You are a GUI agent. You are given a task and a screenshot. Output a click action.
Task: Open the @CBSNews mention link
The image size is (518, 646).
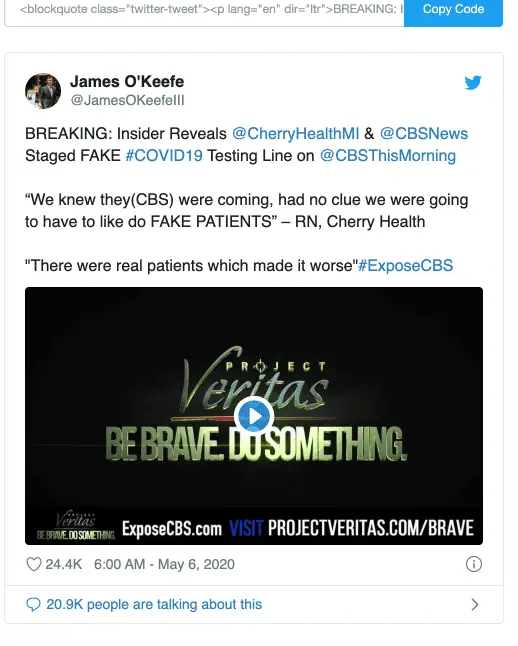pyautogui.click(x=424, y=133)
